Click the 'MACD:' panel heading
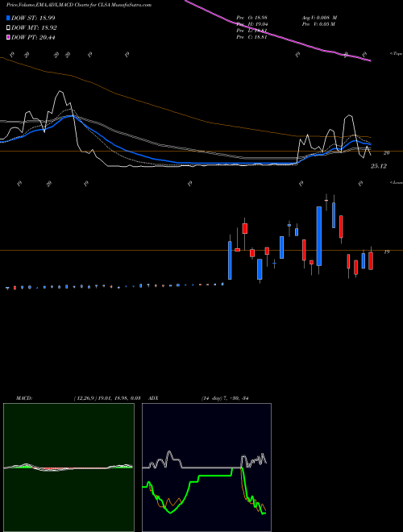This screenshot has height=532, width=403. [24, 398]
